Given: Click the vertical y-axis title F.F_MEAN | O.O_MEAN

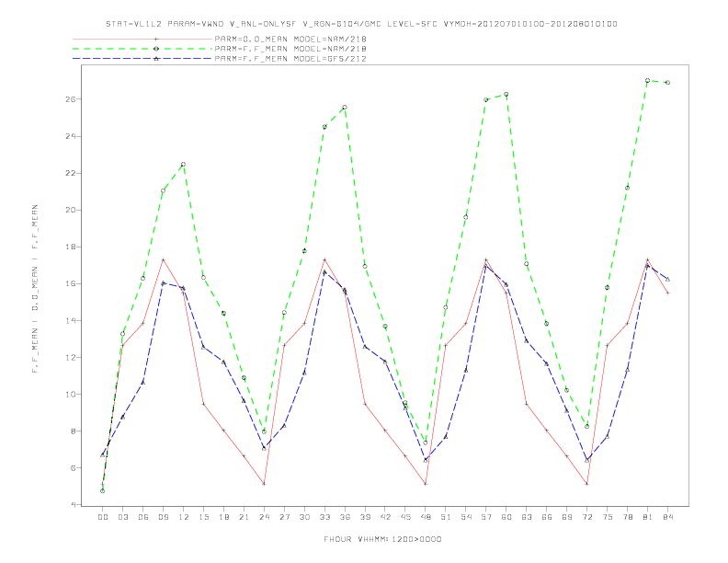Looking at the screenshot, I should click(x=35, y=289).
